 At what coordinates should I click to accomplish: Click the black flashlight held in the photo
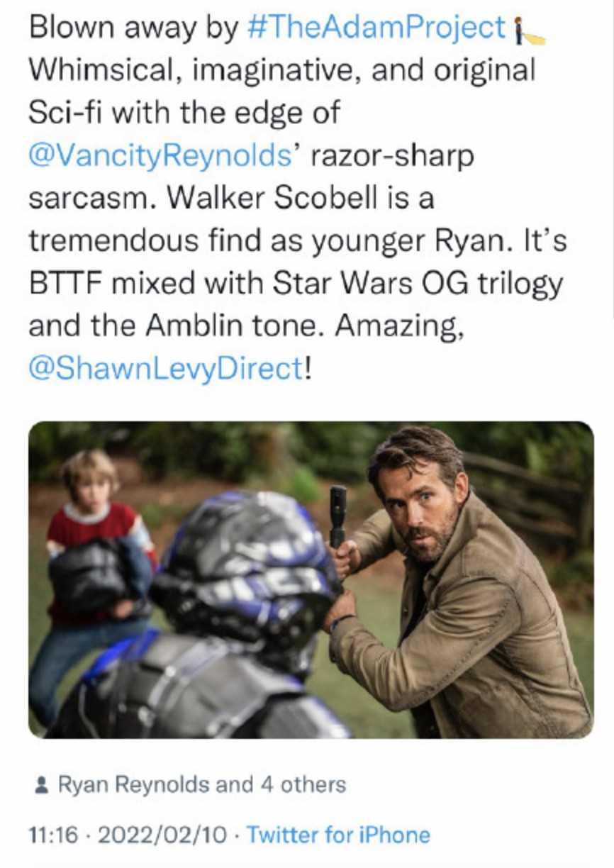tap(337, 516)
